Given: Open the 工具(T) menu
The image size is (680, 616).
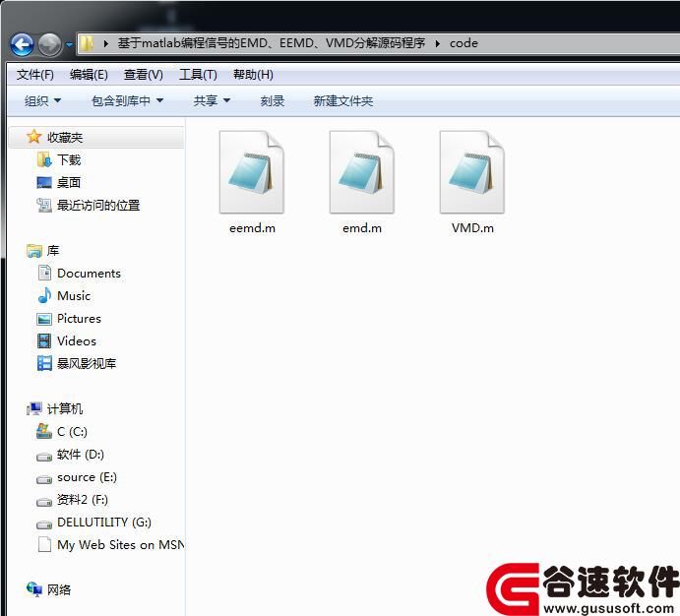Looking at the screenshot, I should [x=198, y=75].
